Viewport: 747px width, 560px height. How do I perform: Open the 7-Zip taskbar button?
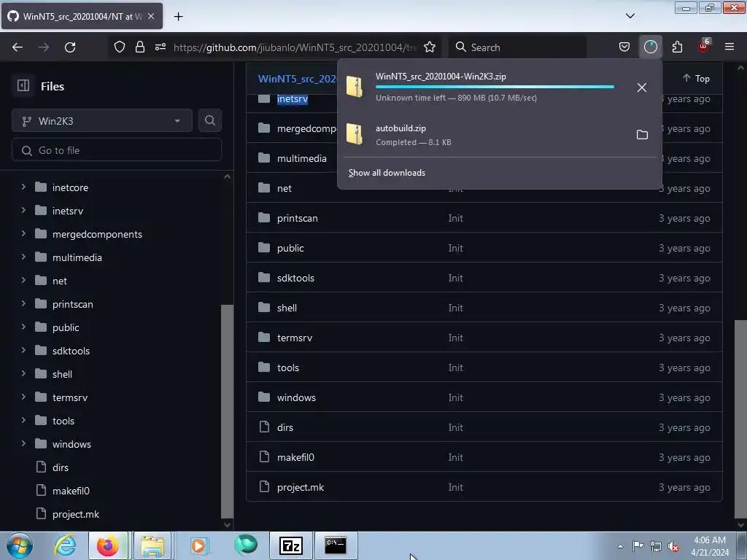pos(291,545)
